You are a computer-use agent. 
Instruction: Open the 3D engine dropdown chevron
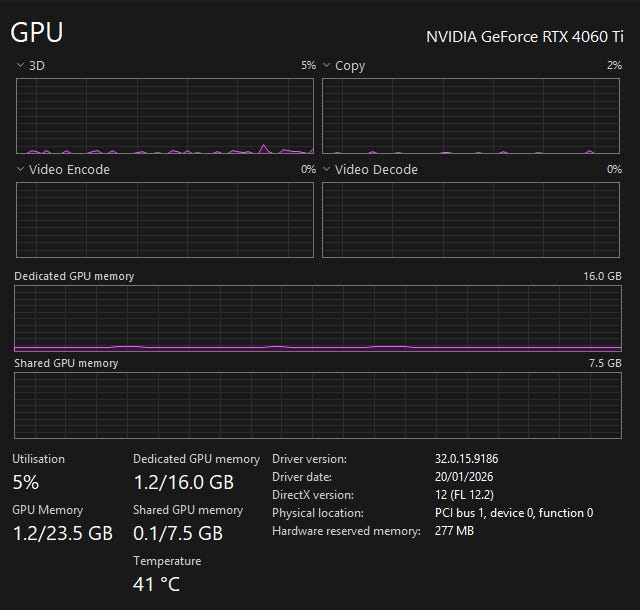click(21, 65)
